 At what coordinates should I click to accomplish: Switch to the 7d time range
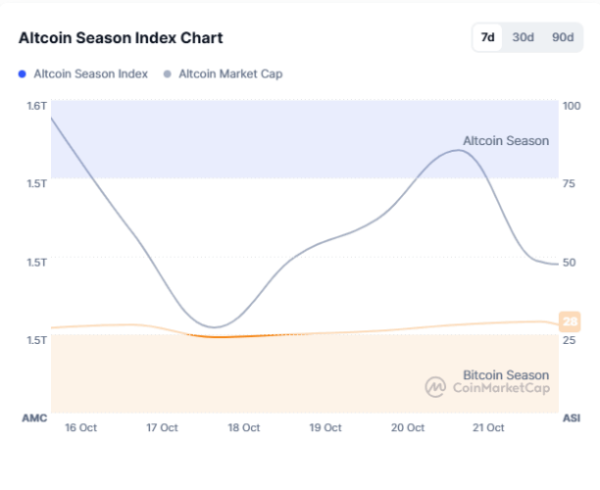coord(488,37)
